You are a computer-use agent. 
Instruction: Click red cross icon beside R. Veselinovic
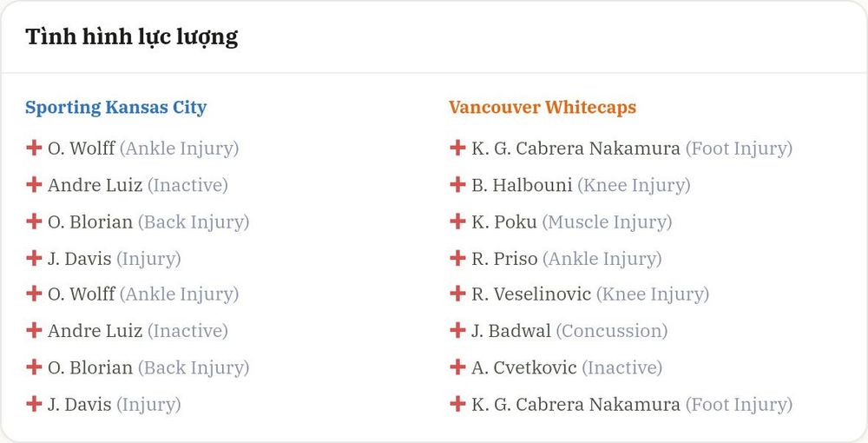point(457,294)
